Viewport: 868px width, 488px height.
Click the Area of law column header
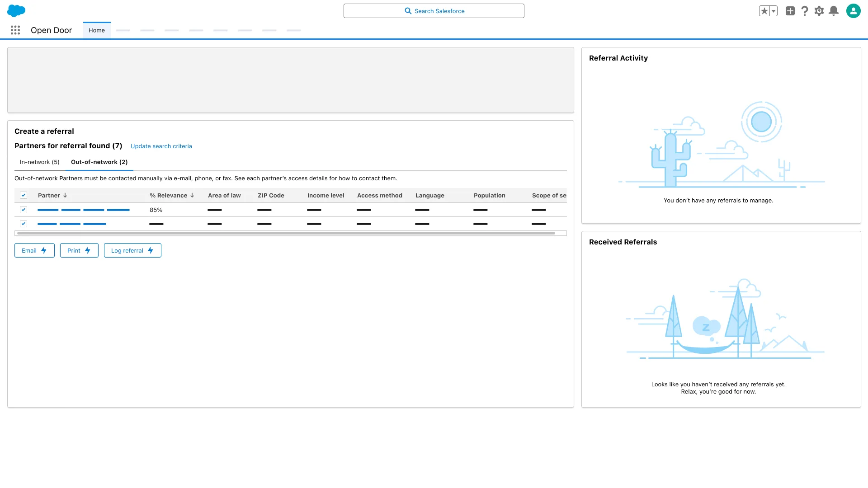(224, 195)
